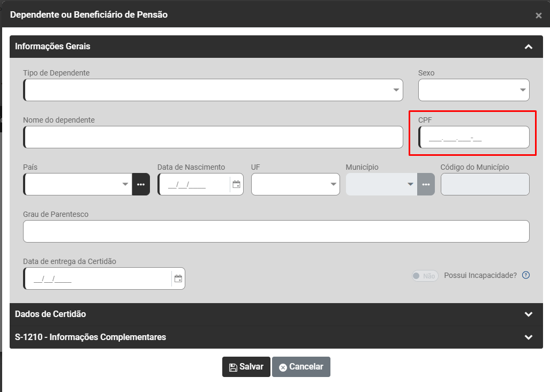
Task: Focus the CPF input field
Action: point(474,138)
